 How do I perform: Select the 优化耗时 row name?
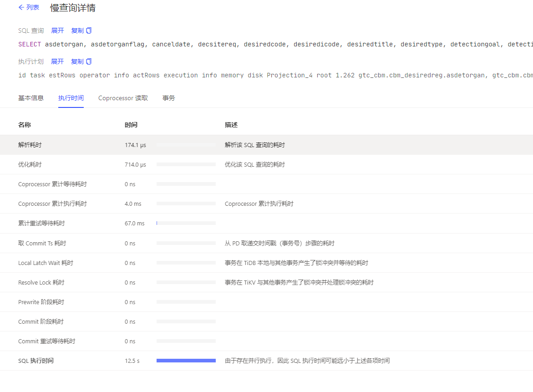30,164
